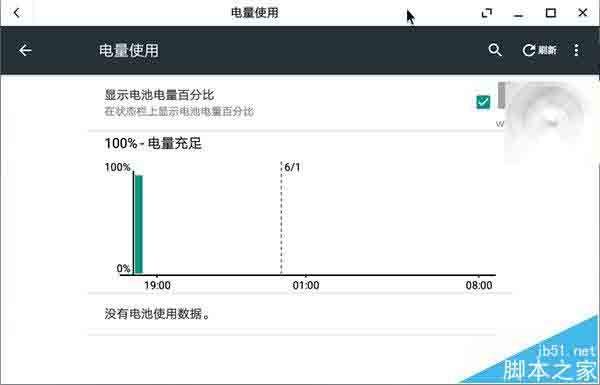Click the 100% - 电量充足 status text
The width and height of the screenshot is (600, 385).
(153, 144)
